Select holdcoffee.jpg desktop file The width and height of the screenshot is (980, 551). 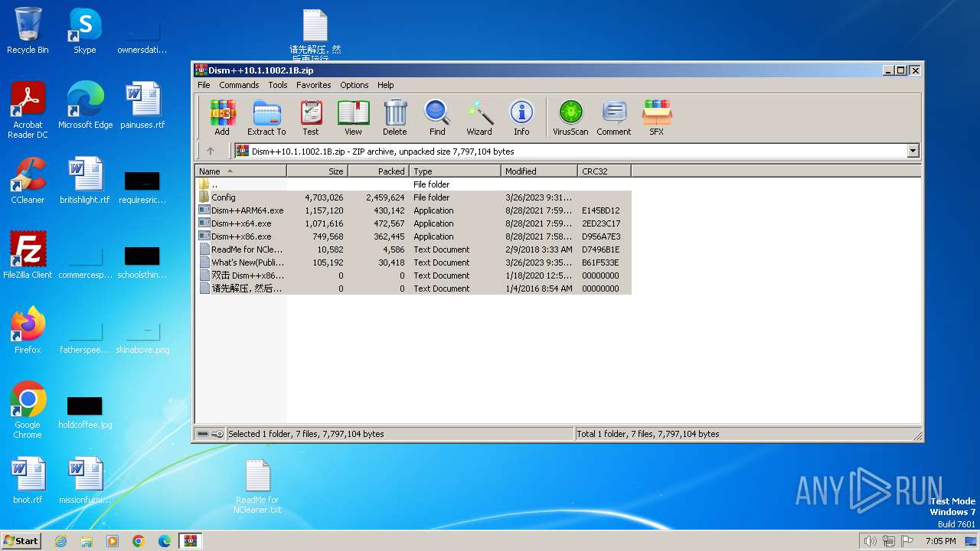[x=85, y=413]
